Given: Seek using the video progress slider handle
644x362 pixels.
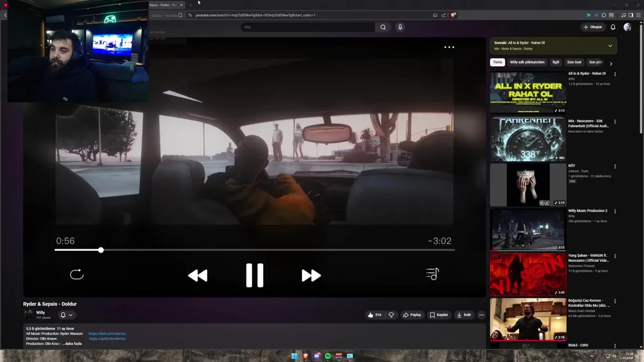Looking at the screenshot, I should point(101,250).
